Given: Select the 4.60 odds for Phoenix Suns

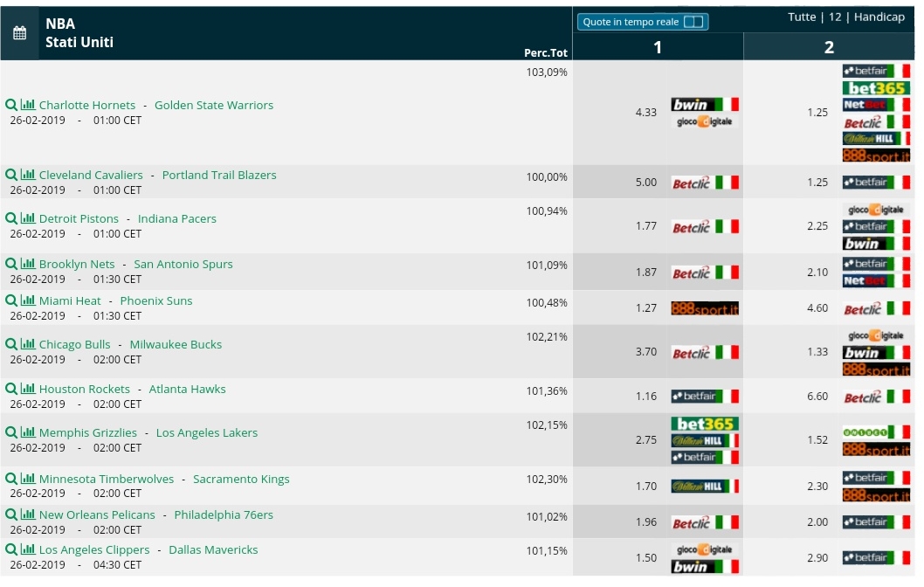Looking at the screenshot, I should (x=817, y=308).
